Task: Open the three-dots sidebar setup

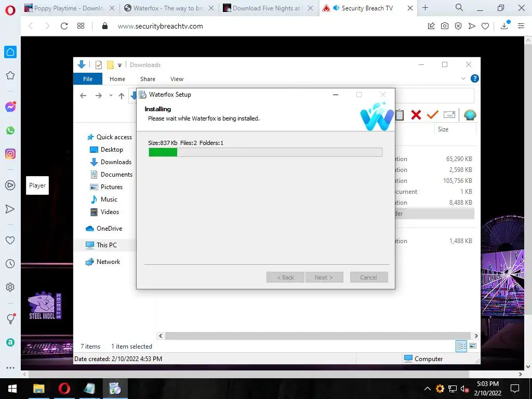Action: pos(10,367)
